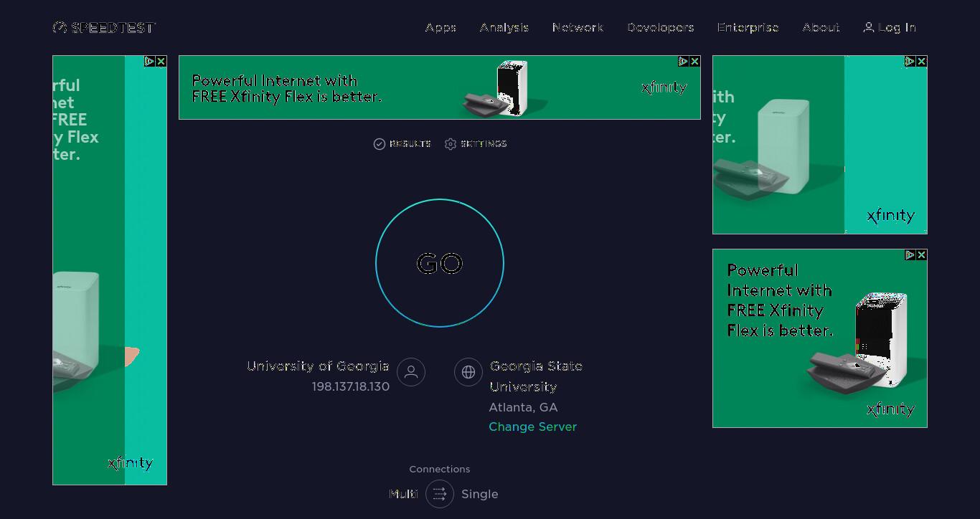Open the top Xfinity Flex banner ad
Image resolution: width=980 pixels, height=519 pixels.
(x=440, y=87)
